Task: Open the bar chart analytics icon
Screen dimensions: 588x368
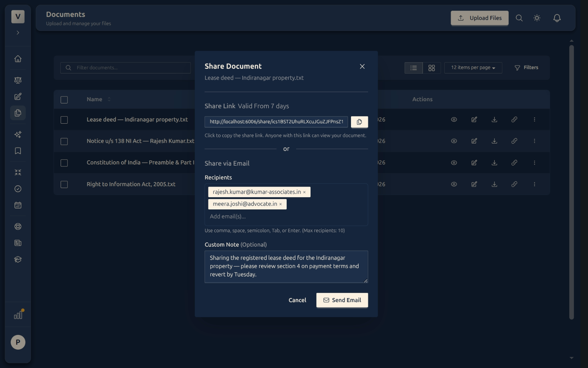Action: click(18, 315)
